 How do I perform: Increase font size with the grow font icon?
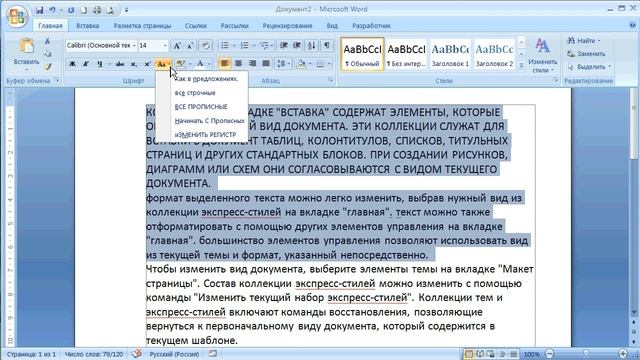coord(177,46)
